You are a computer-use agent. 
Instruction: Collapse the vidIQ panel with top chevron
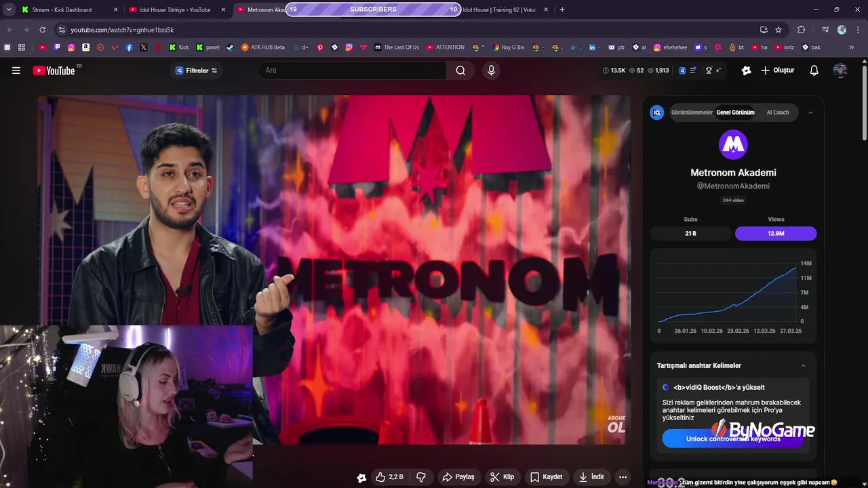pos(810,113)
